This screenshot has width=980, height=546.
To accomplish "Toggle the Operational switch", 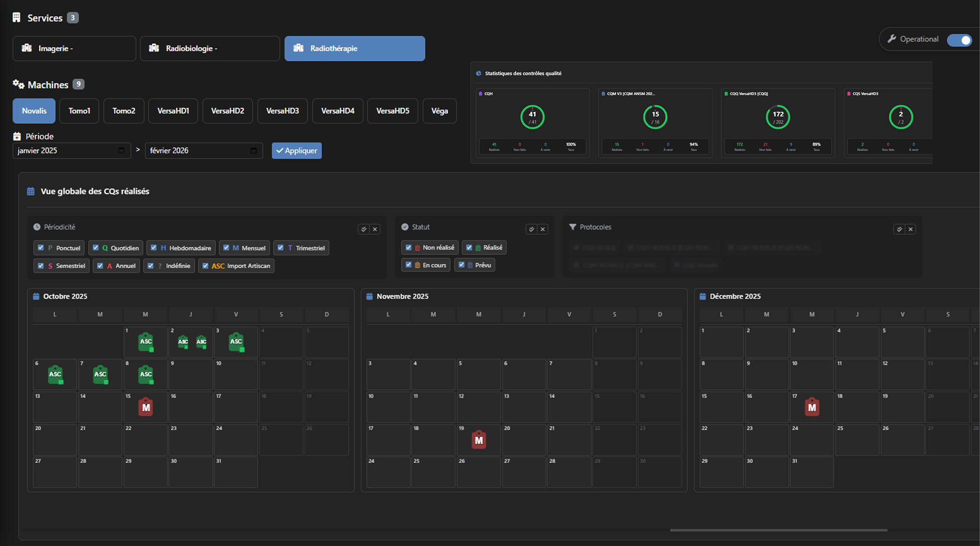I will (959, 40).
